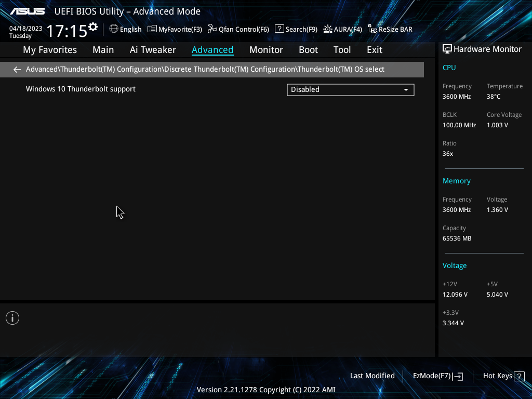Viewport: 532px width, 399px height.
Task: Open the Tool tab
Action: pos(342,50)
